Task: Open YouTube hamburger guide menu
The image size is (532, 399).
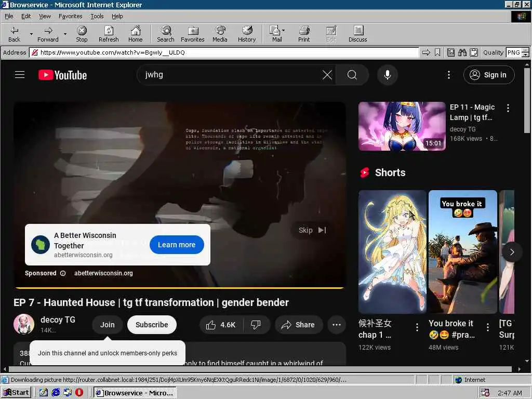Action: [20, 75]
